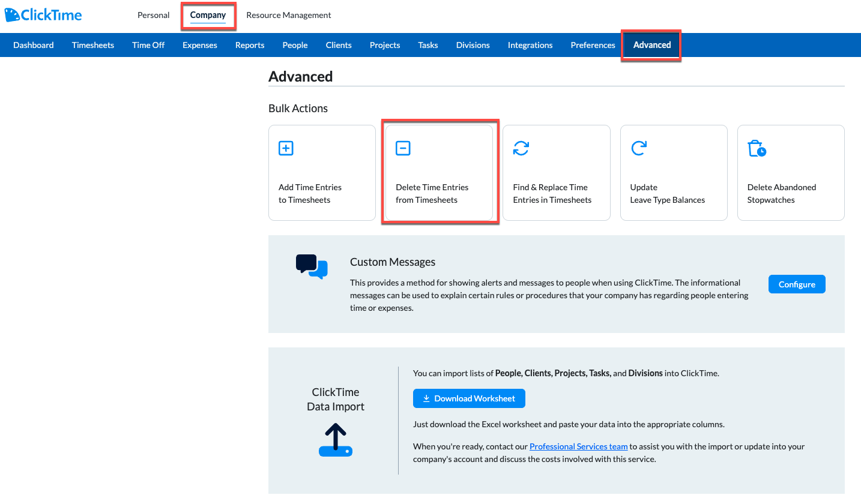Click the Advanced page heading
The width and height of the screenshot is (861, 504).
click(301, 76)
